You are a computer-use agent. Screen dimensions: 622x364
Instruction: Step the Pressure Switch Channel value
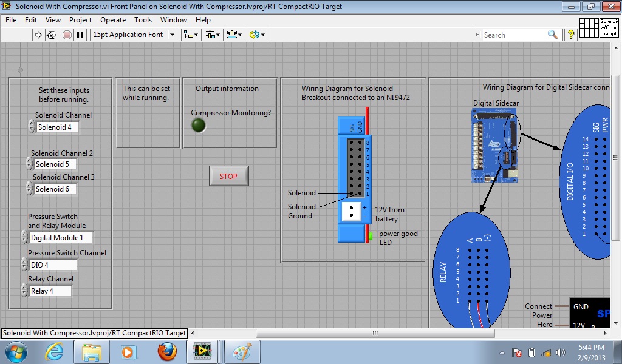(24, 264)
